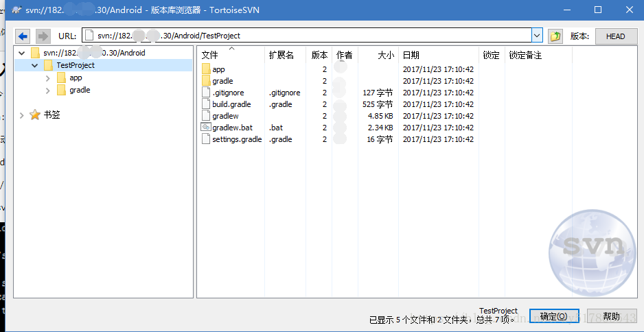Select the app folder in tree
This screenshot has width=644, height=332.
tap(76, 78)
